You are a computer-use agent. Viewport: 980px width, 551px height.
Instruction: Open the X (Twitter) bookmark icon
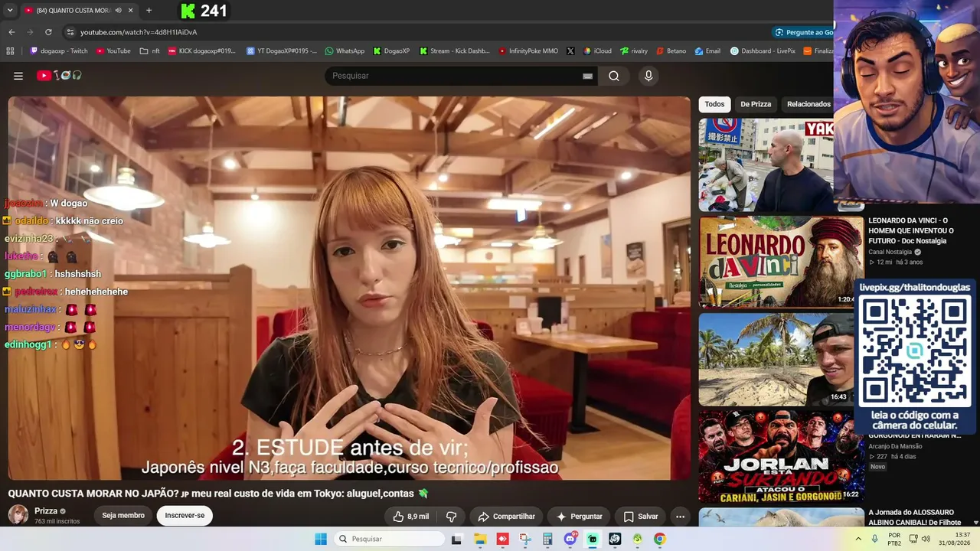[x=570, y=51]
